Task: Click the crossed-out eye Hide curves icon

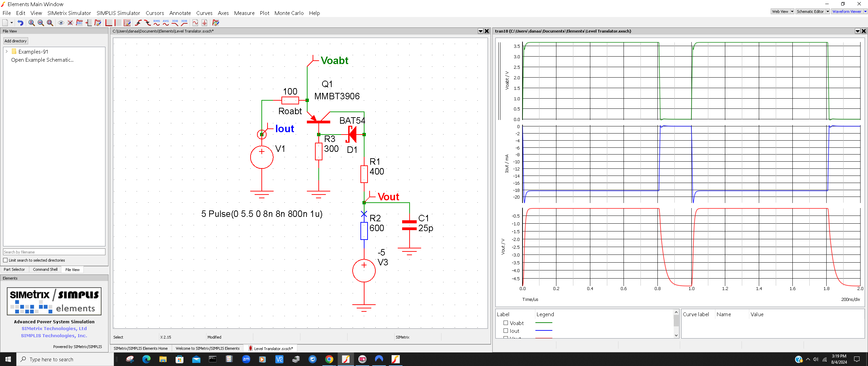Action: click(x=70, y=23)
